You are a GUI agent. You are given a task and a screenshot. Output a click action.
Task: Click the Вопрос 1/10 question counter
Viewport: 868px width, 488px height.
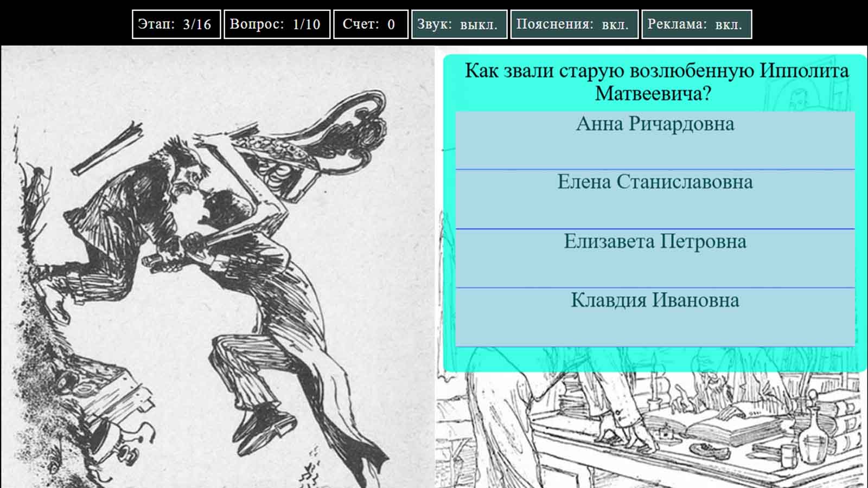pyautogui.click(x=277, y=24)
